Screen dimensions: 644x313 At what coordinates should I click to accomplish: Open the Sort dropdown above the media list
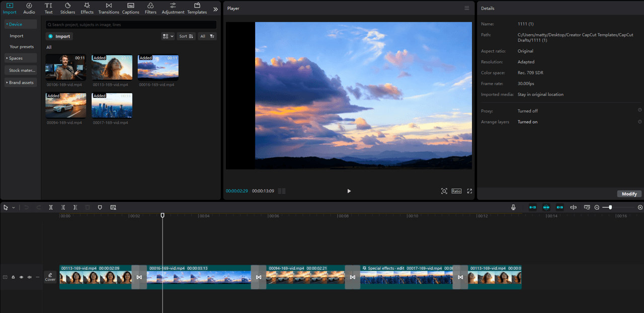click(186, 36)
